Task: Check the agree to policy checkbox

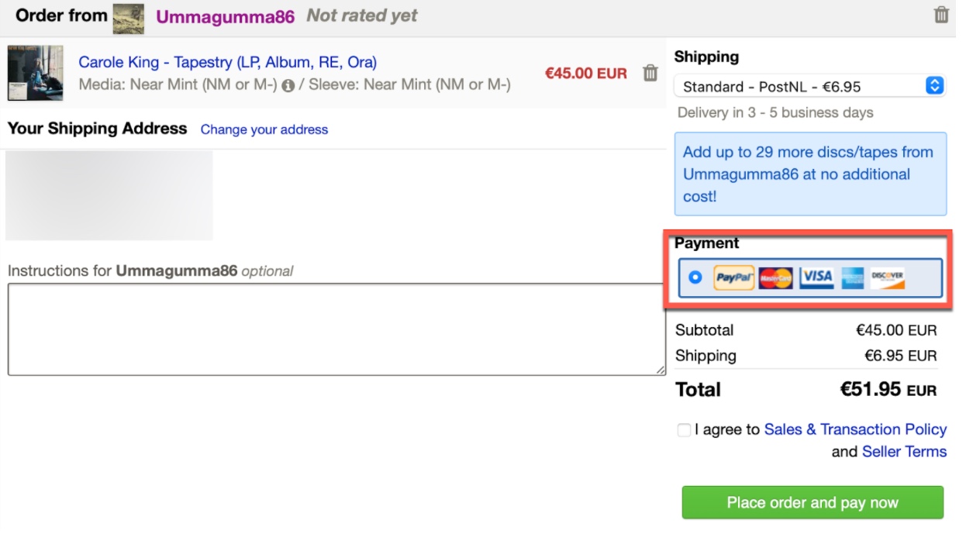Action: pos(684,430)
